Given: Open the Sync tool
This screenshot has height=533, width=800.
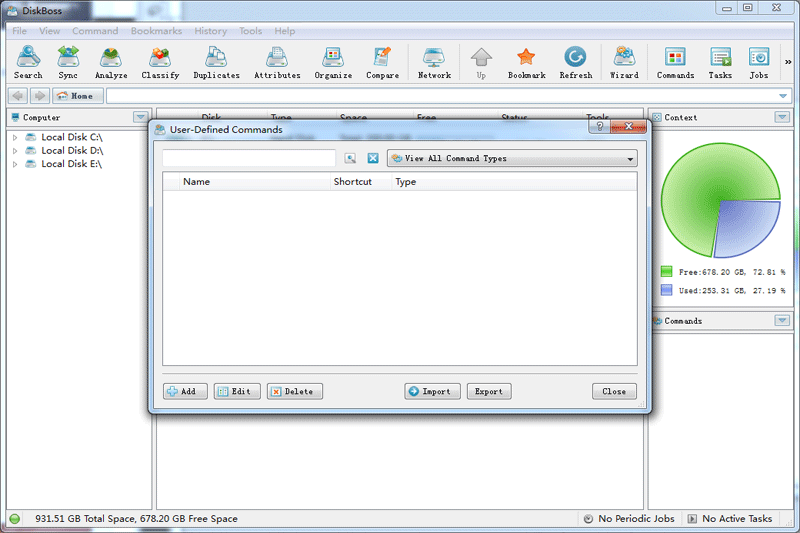Looking at the screenshot, I should (68, 62).
